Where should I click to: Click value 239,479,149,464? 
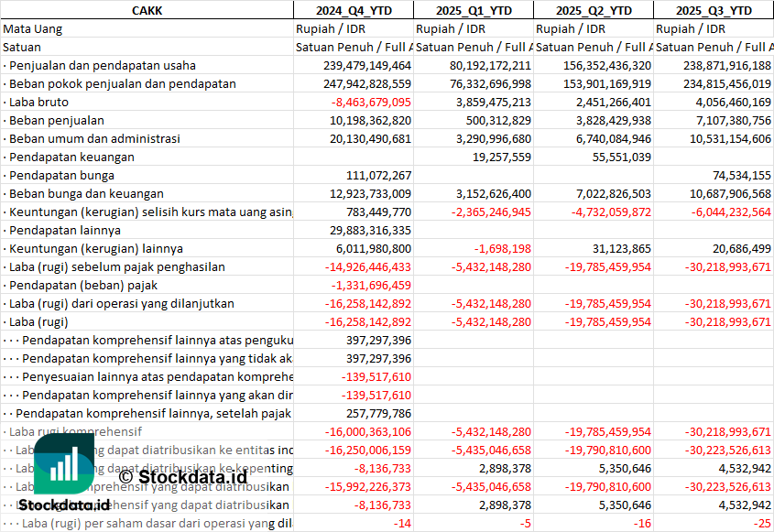[x=367, y=66]
